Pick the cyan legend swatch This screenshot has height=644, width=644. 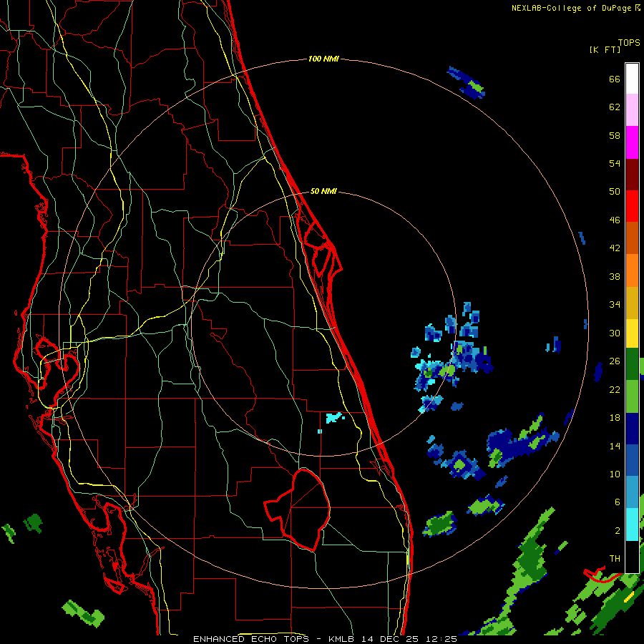click(x=632, y=525)
